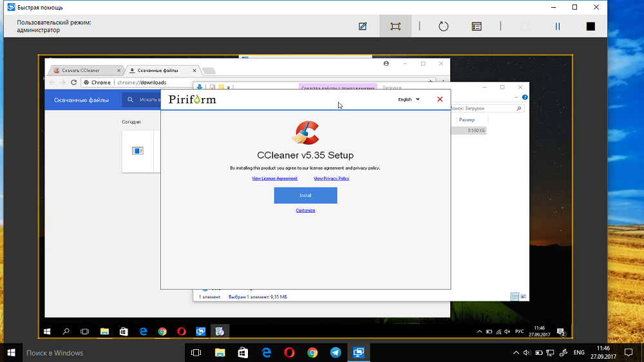
Task: Open View Privacy Policy link
Action: coord(332,178)
